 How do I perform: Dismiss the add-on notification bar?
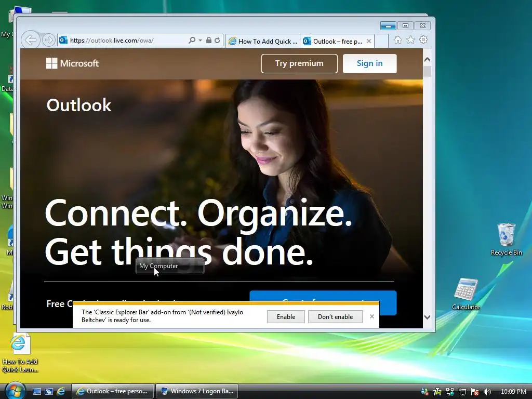(x=372, y=316)
